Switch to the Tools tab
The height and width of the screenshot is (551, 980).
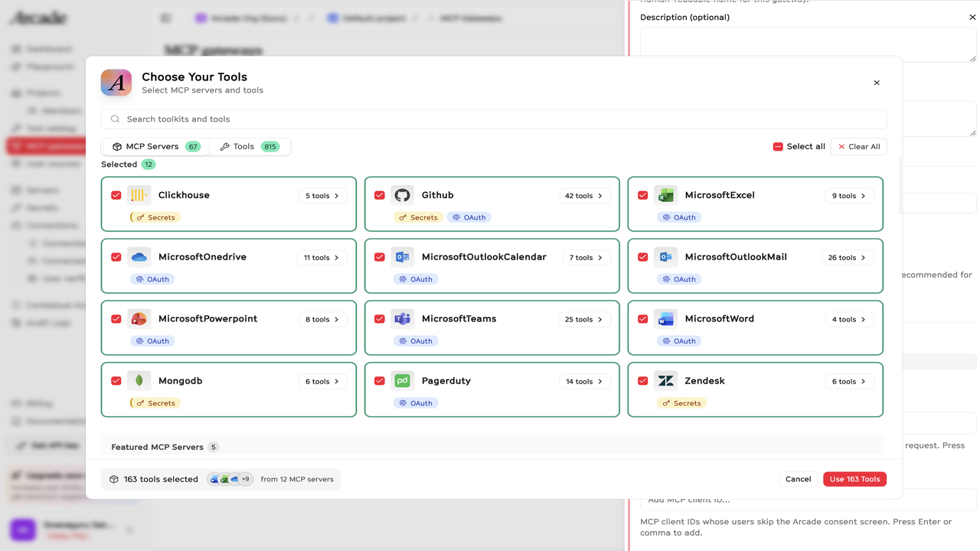point(250,147)
